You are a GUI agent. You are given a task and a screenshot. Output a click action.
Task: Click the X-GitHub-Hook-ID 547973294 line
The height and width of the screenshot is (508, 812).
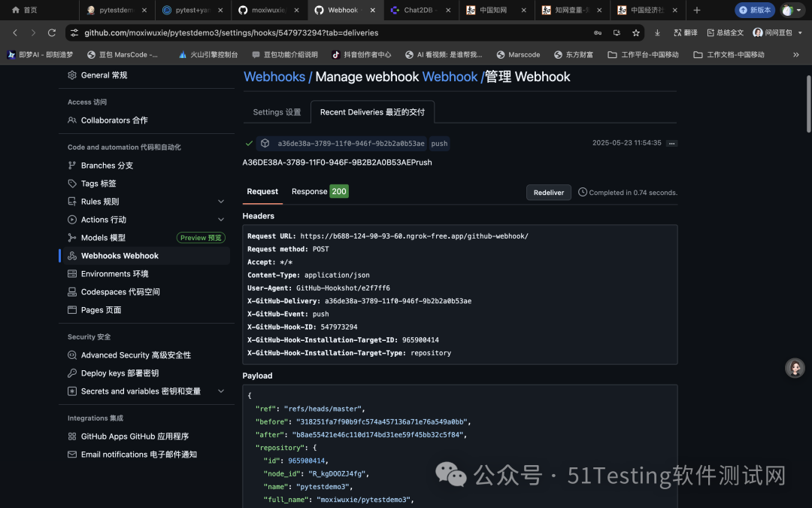coord(302,327)
